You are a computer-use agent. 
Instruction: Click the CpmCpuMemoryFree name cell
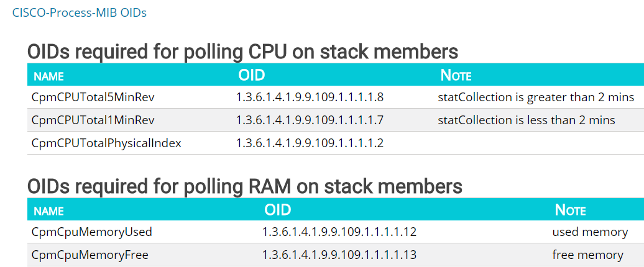pyautogui.click(x=90, y=255)
